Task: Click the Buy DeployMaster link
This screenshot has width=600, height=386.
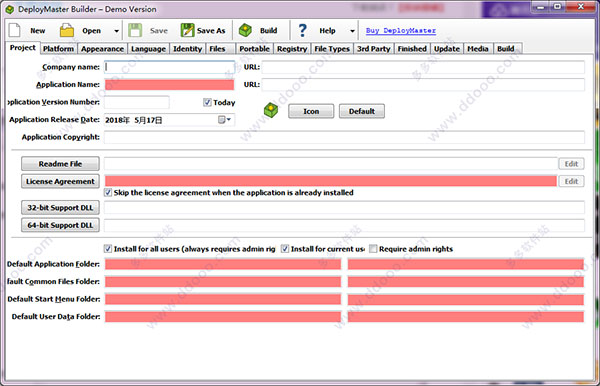Action: [x=401, y=31]
